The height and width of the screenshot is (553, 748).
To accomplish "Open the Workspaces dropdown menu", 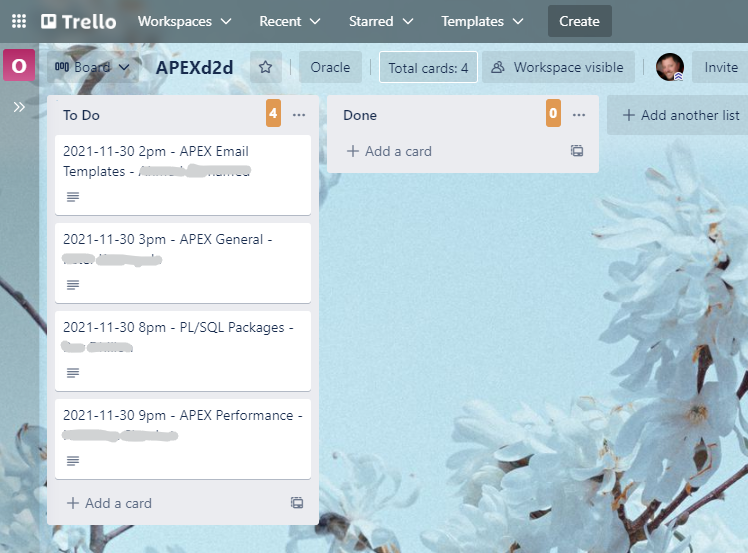I will (x=185, y=21).
